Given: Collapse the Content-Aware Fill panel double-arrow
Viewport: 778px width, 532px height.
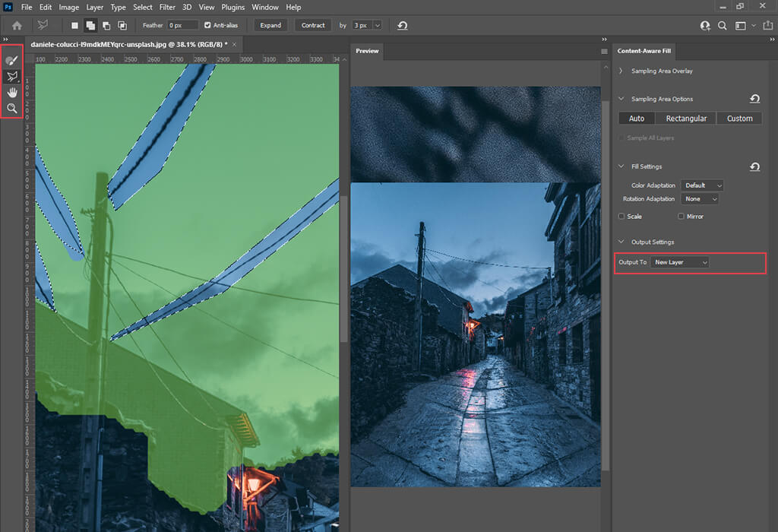Looking at the screenshot, I should (x=772, y=40).
